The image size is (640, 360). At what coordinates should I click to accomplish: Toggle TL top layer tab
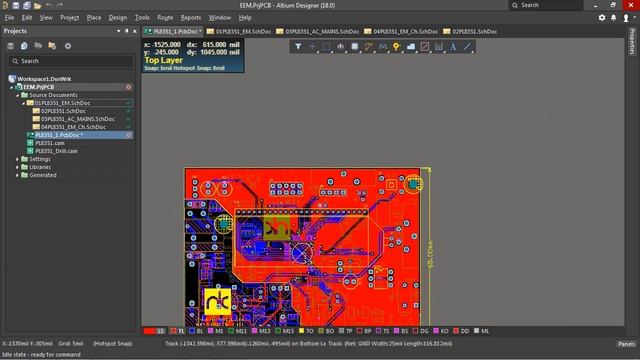coord(178,331)
